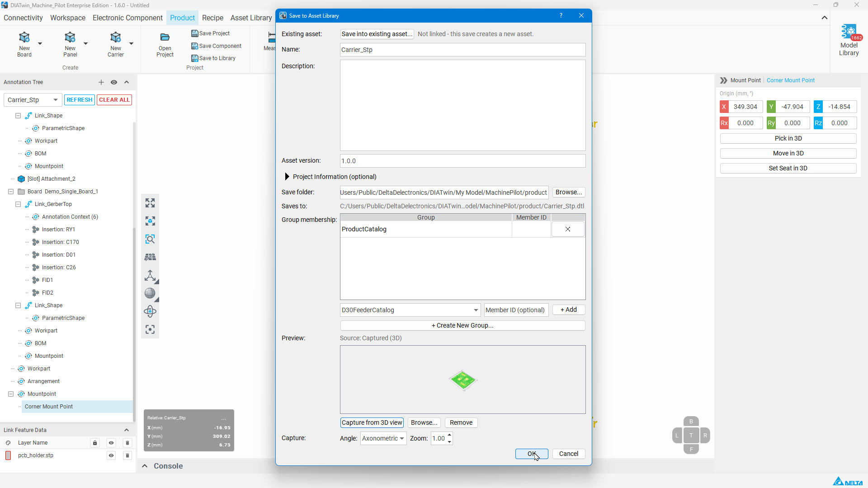Toggle all-layers eye in Layer Name header
Screen dimensions: 868x488
(111, 443)
